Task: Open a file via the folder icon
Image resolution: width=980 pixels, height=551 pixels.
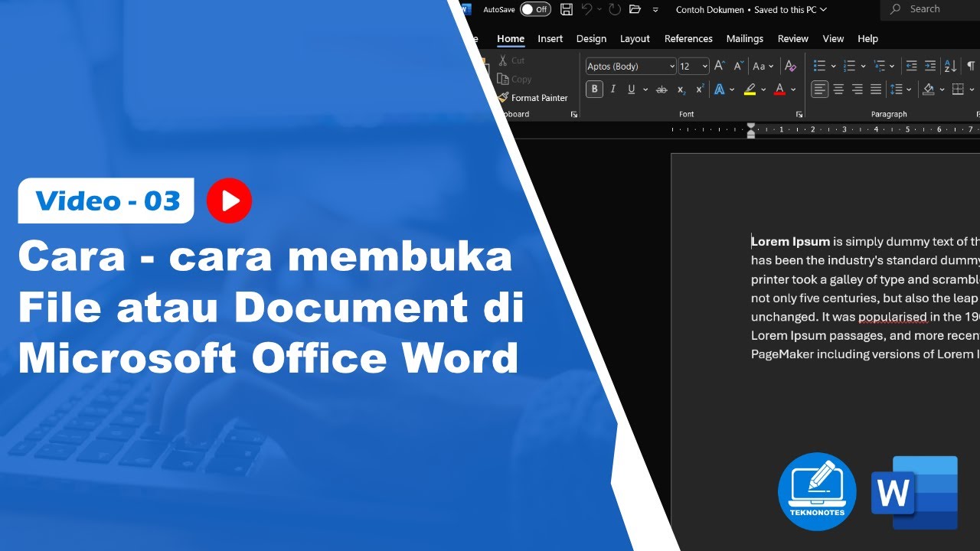Action: (635, 9)
